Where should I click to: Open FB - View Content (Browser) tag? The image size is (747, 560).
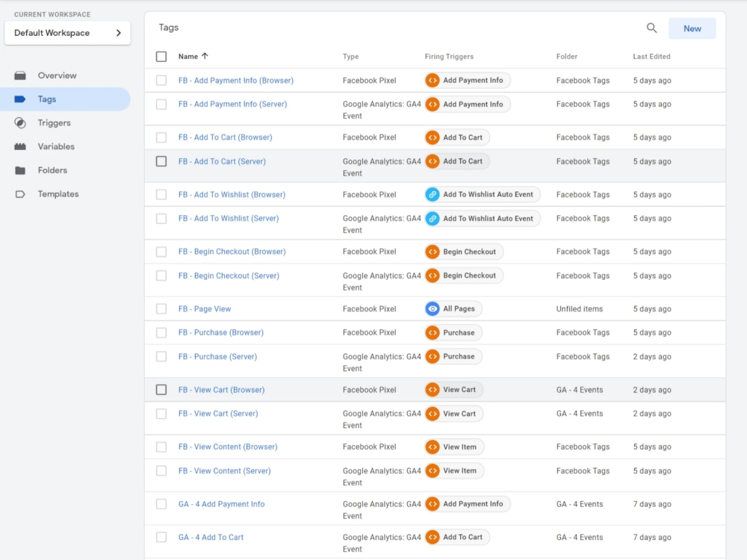point(228,447)
